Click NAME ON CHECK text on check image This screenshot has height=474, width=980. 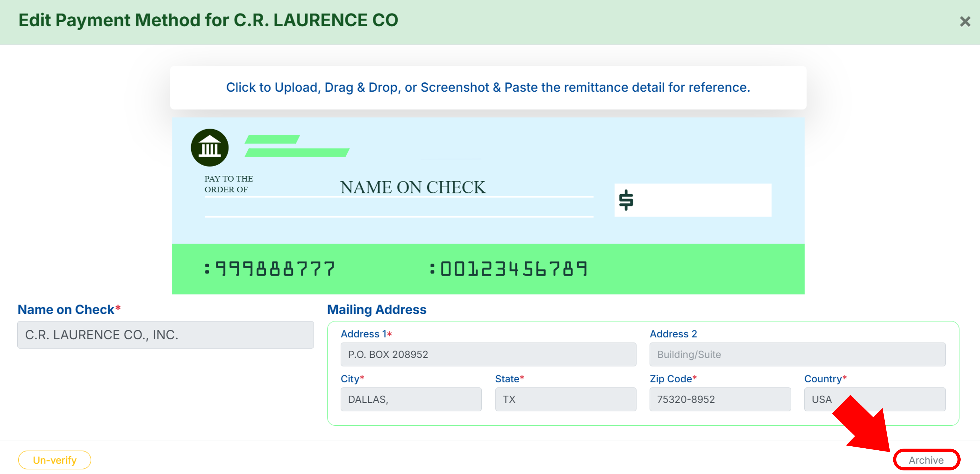click(413, 187)
